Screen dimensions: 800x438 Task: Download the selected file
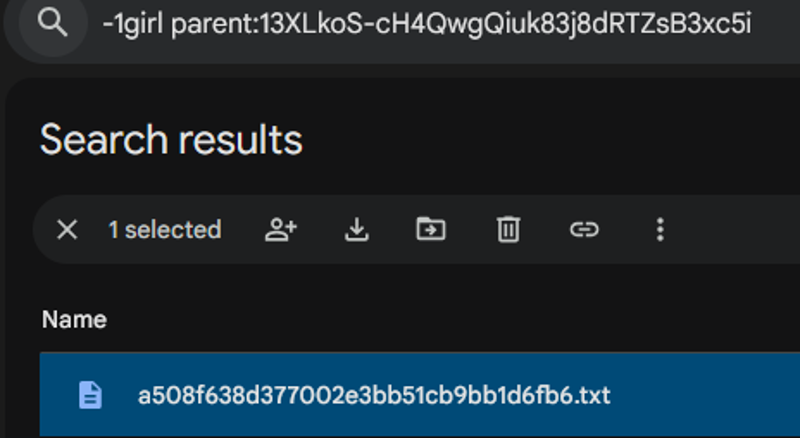[357, 230]
